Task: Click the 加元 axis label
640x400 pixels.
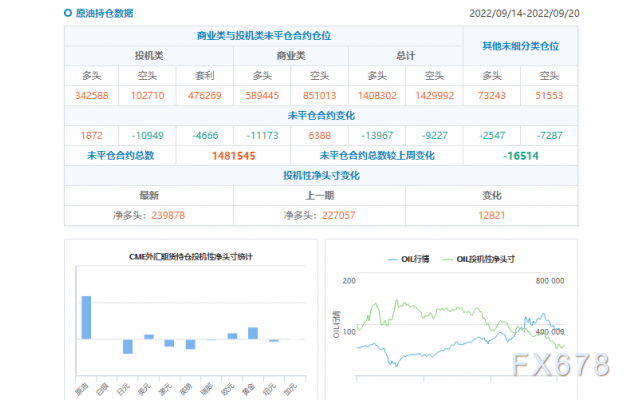Action: click(x=290, y=389)
